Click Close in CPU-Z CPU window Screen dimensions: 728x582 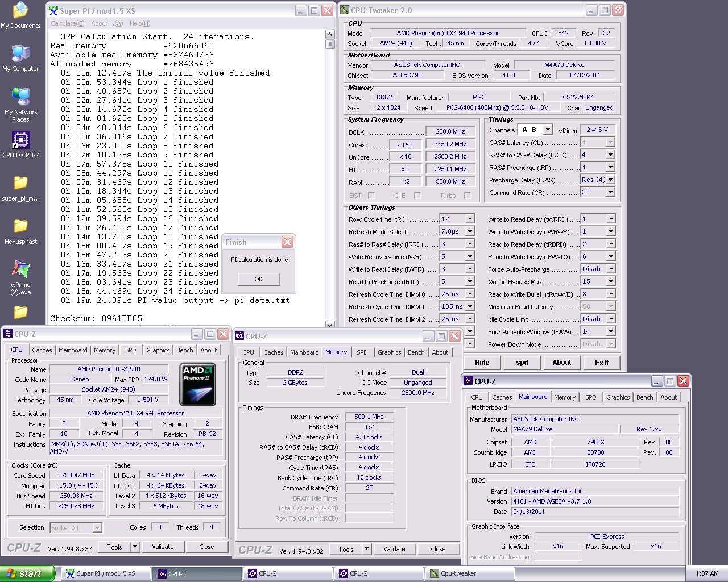pyautogui.click(x=206, y=547)
